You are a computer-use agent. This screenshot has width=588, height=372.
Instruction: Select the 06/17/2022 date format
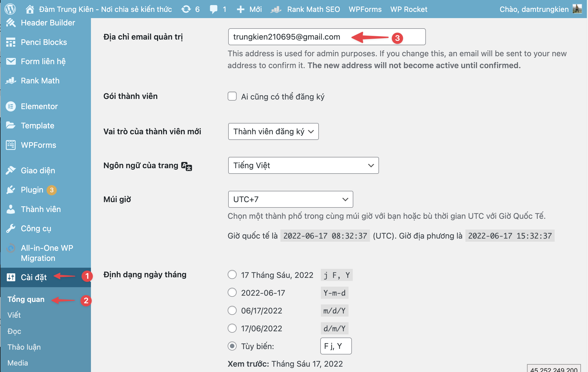point(232,310)
